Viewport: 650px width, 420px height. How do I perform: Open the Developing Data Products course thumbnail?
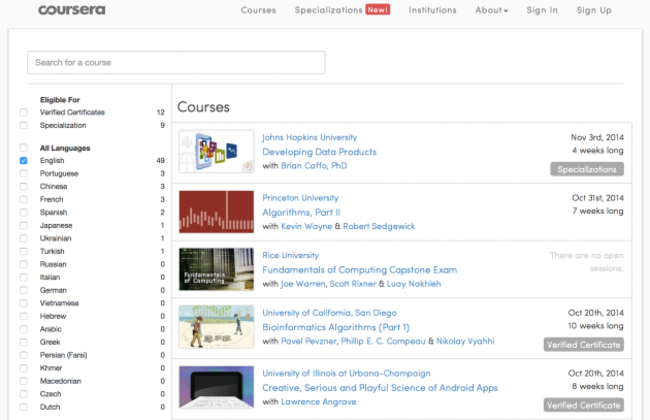[x=215, y=152]
